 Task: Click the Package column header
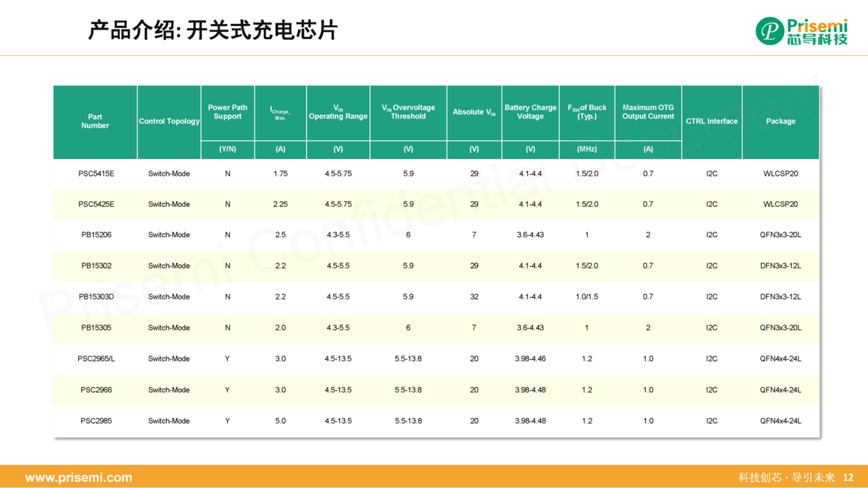coord(780,121)
